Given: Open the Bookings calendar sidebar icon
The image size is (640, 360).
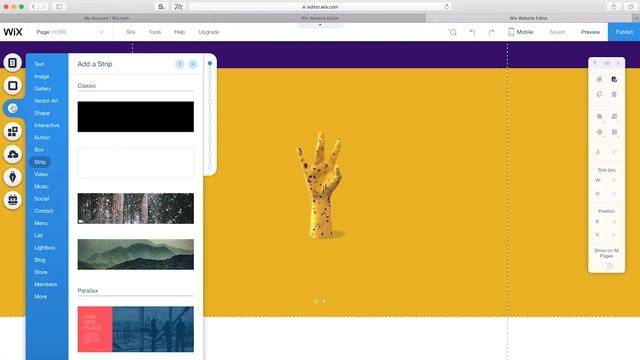Looking at the screenshot, I should (13, 200).
